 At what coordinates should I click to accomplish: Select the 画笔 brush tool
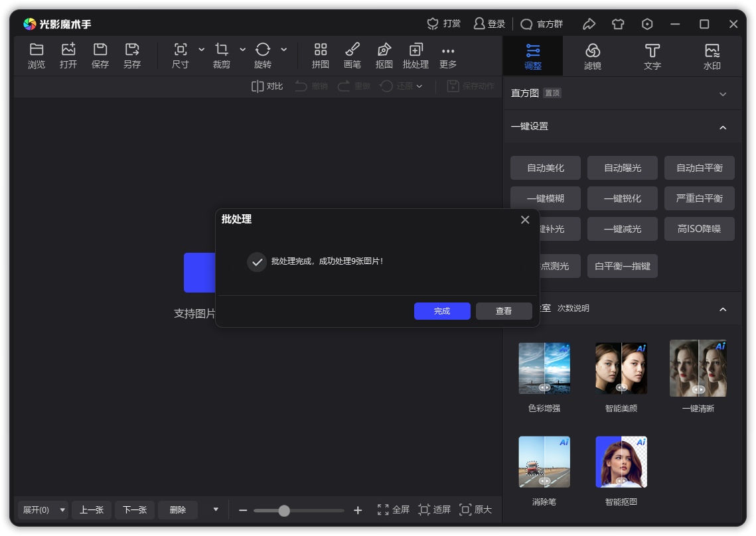pyautogui.click(x=352, y=50)
